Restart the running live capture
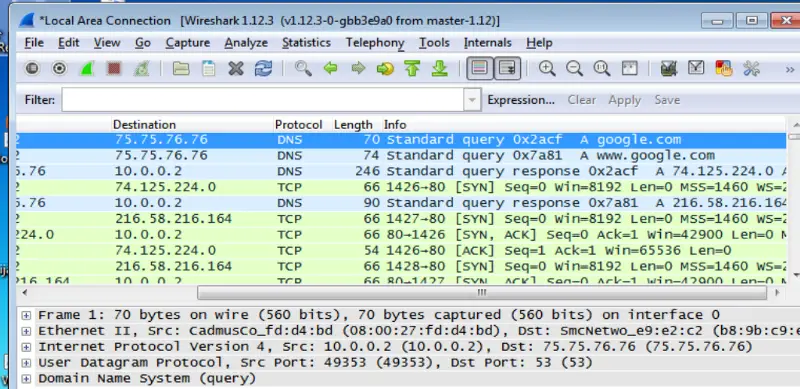 click(x=141, y=68)
